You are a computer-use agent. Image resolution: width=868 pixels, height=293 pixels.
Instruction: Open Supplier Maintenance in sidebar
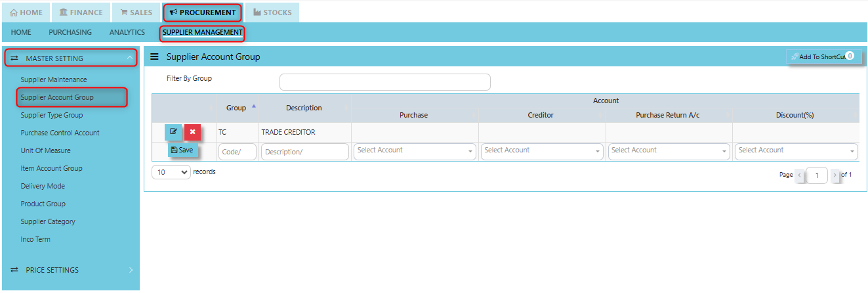(54, 79)
